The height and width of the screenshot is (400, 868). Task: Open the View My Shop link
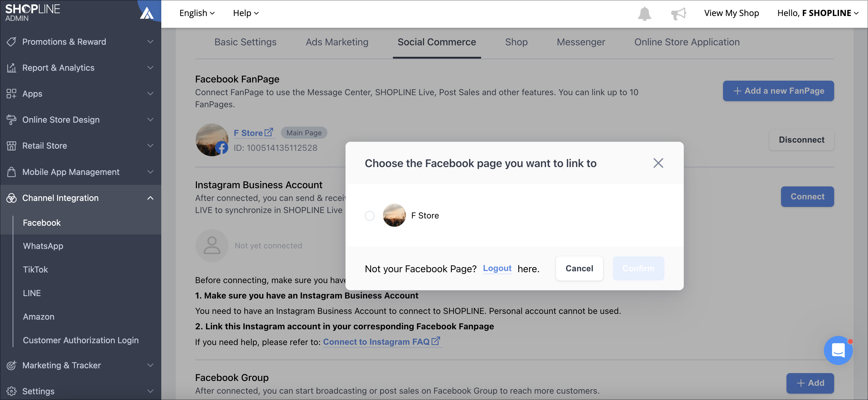(731, 13)
